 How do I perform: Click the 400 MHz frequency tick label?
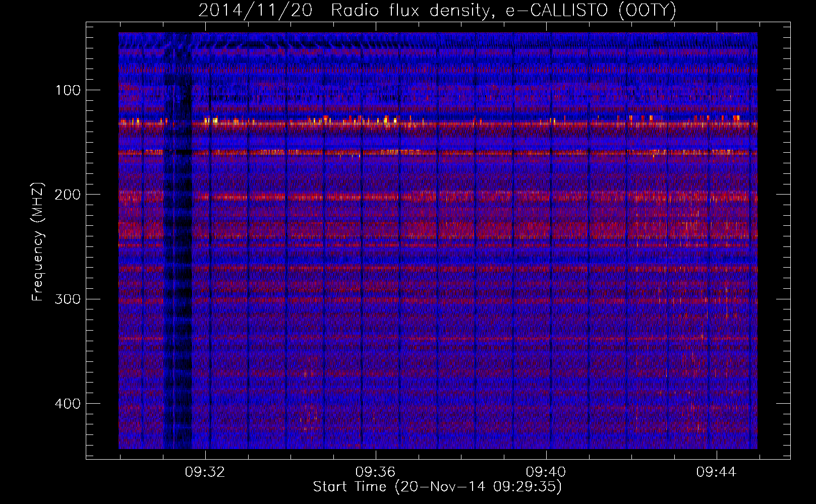(x=68, y=404)
